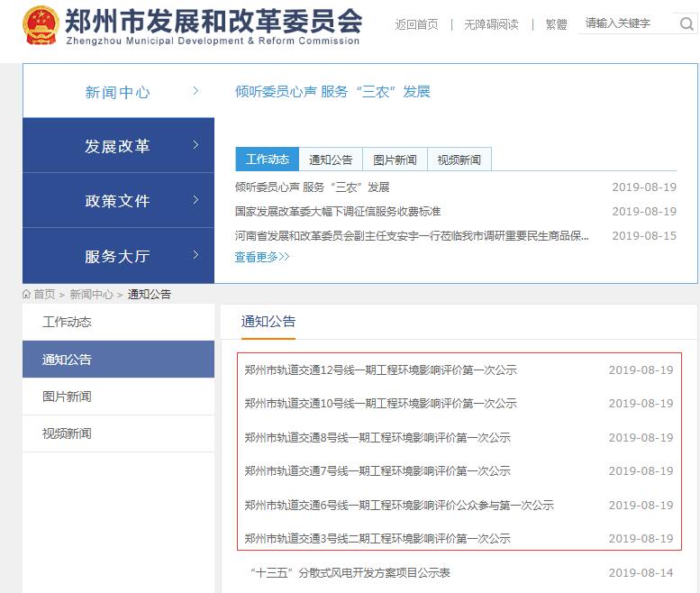
Task: Open sidebar item 图片新闻
Action: (118, 397)
